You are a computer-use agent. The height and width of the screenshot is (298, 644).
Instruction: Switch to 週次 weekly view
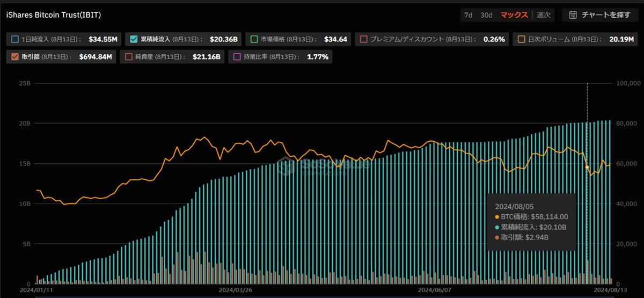pyautogui.click(x=544, y=15)
